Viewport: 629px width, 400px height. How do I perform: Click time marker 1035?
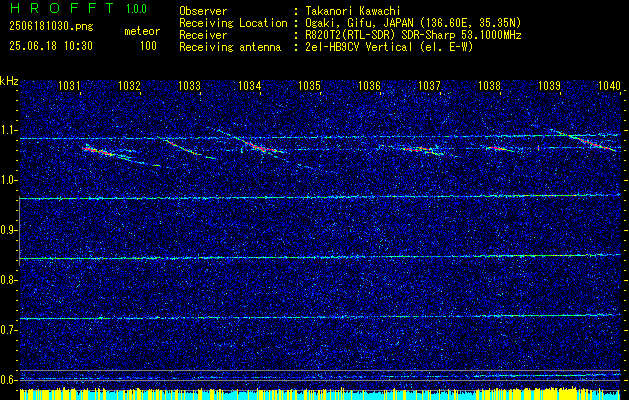point(310,86)
